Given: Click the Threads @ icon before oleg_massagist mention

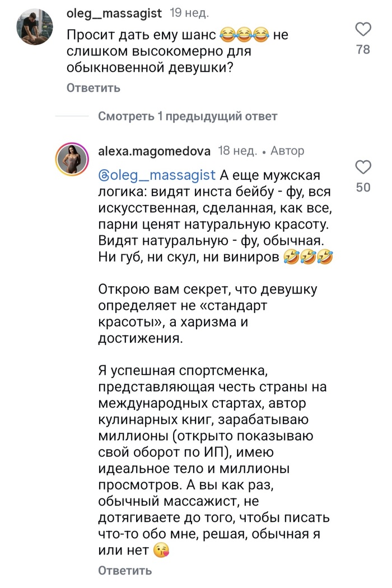Looking at the screenshot, I should pos(104,175).
